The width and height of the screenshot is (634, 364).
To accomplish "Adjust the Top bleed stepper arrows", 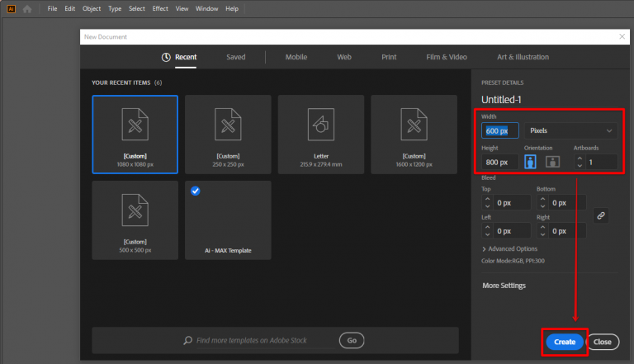I will pyautogui.click(x=487, y=202).
